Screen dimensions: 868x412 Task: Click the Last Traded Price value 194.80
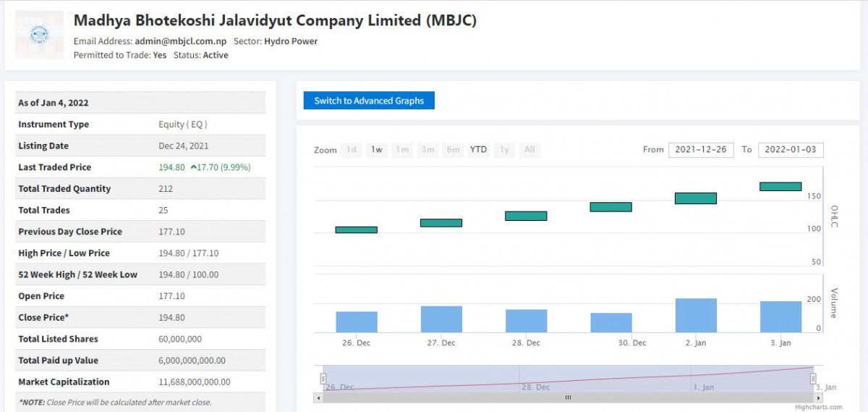point(171,167)
